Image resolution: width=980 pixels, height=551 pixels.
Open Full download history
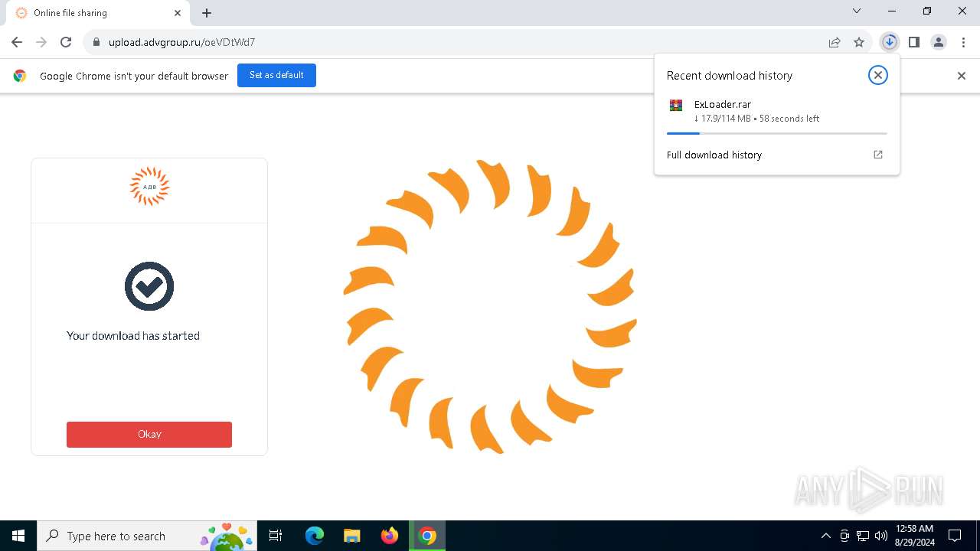point(714,155)
